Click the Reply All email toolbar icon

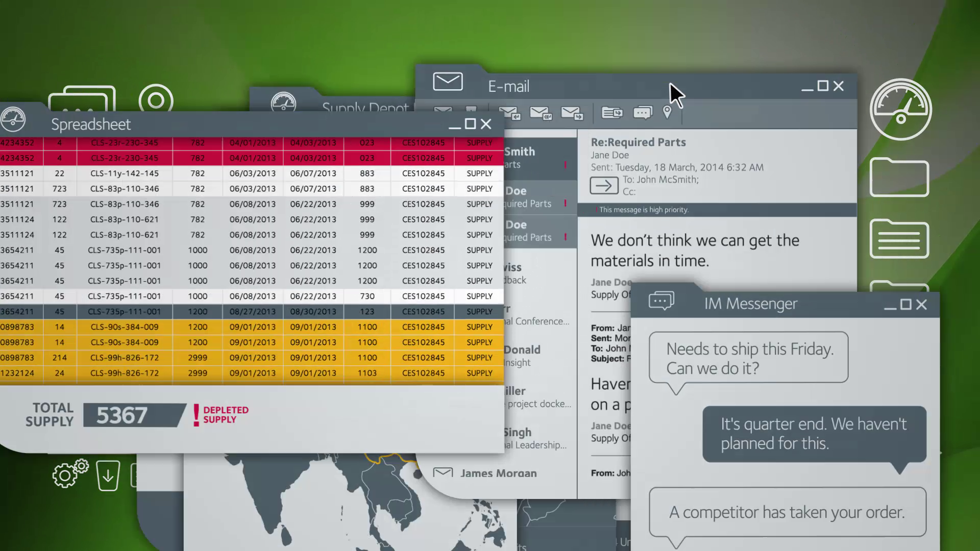click(541, 113)
